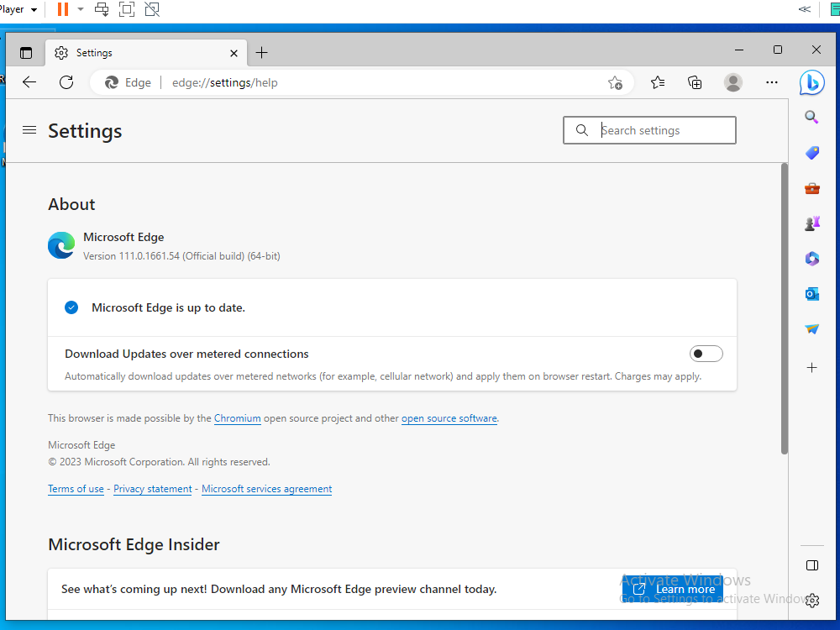This screenshot has width=840, height=630.
Task: Open the profile avatar menu
Action: click(732, 82)
